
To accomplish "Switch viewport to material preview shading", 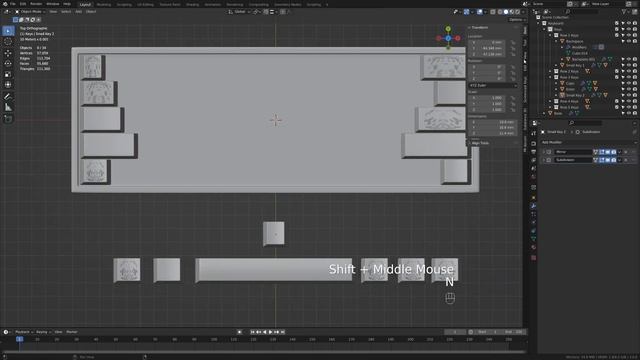I will [511, 12].
